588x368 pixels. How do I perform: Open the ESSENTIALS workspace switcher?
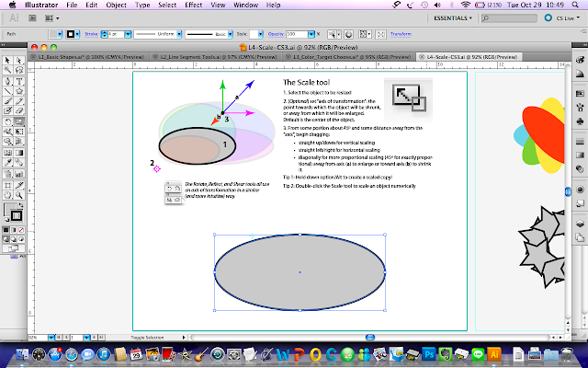pyautogui.click(x=453, y=18)
